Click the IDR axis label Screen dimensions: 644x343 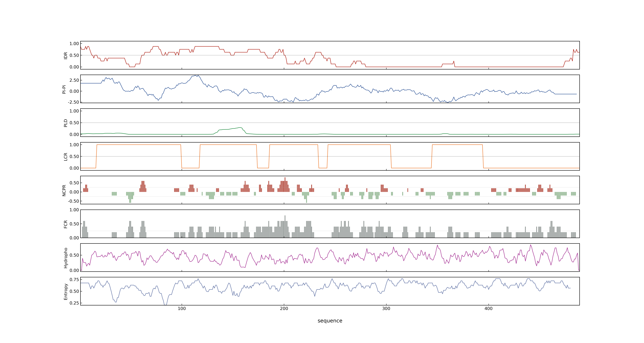pyautogui.click(x=66, y=55)
